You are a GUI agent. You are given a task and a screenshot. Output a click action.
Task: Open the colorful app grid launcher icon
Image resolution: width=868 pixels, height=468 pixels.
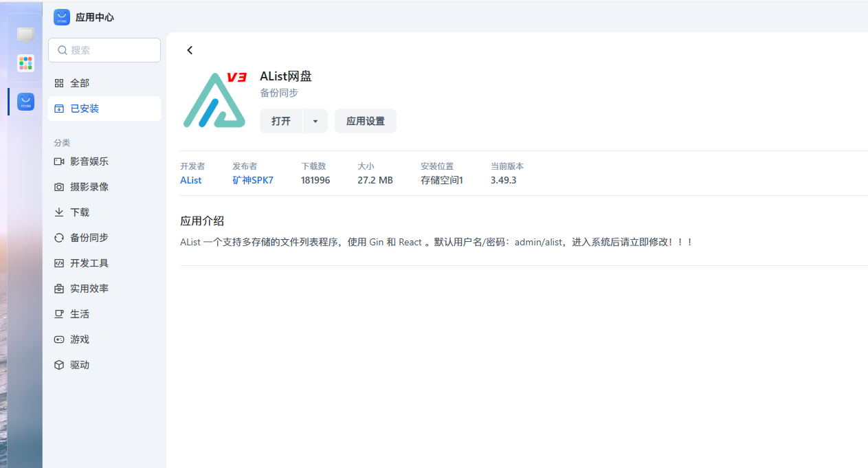tap(25, 63)
